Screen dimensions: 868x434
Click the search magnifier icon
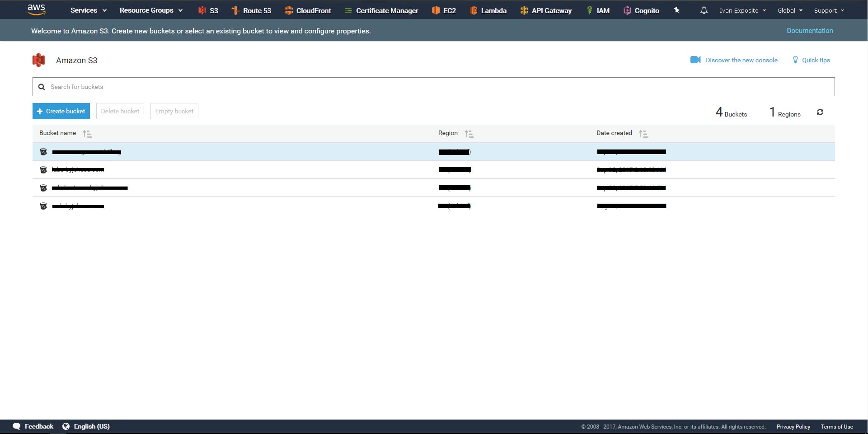tap(42, 87)
